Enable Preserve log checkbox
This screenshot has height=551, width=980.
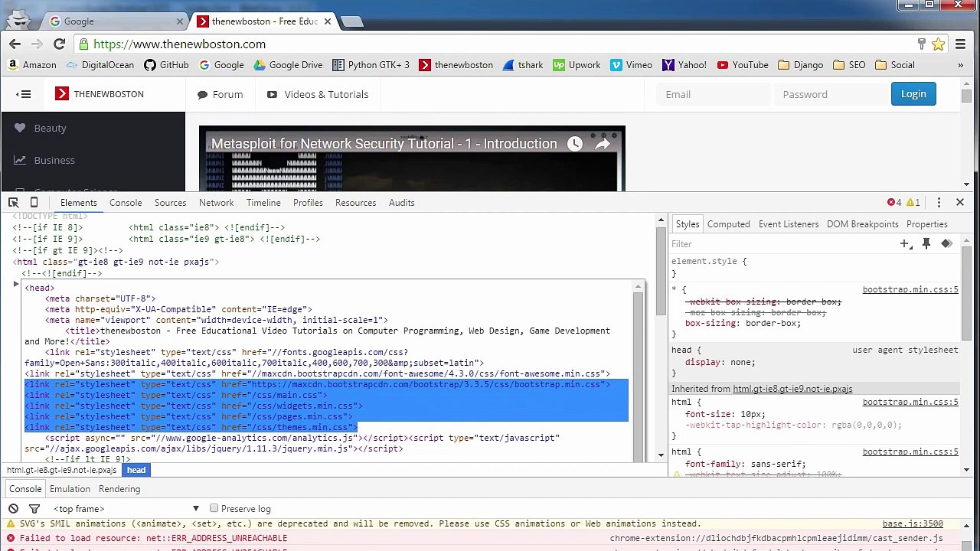tap(214, 509)
